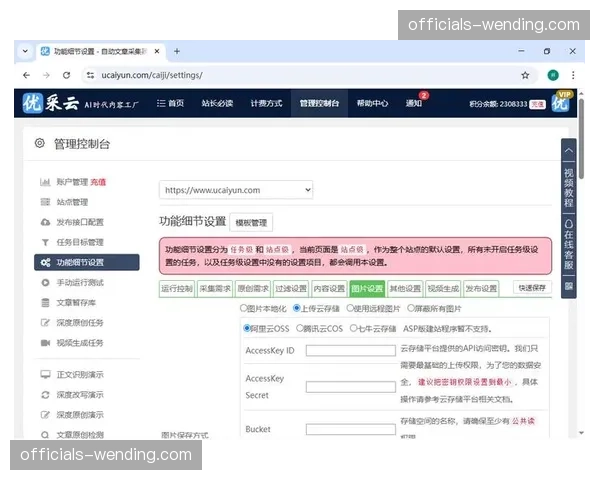Click the 充值 button beside the points balance
The width and height of the screenshot is (600, 480).
point(537,104)
